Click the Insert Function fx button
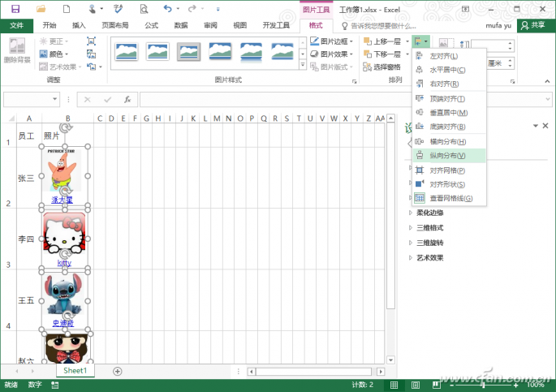The image size is (556, 392). tap(127, 100)
